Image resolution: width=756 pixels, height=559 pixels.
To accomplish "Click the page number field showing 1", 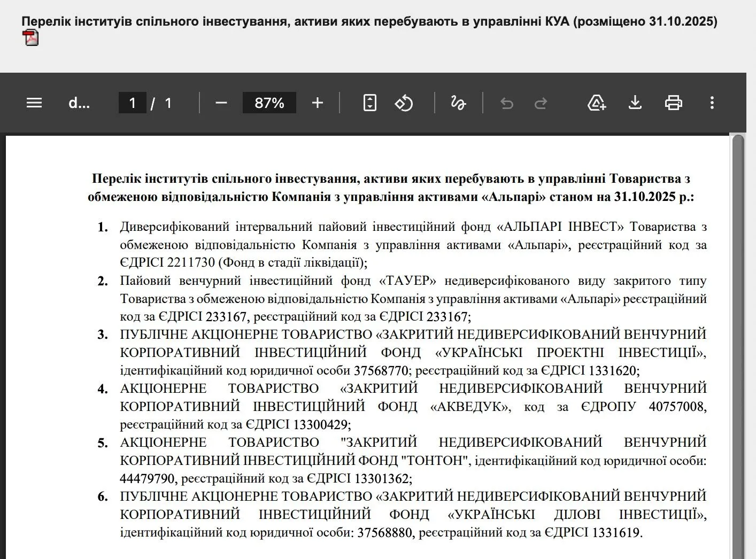I will pyautogui.click(x=133, y=103).
